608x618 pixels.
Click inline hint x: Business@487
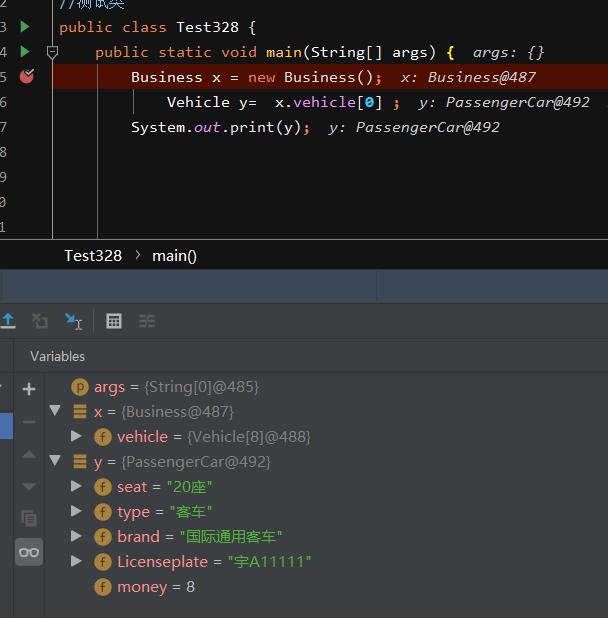coord(468,77)
